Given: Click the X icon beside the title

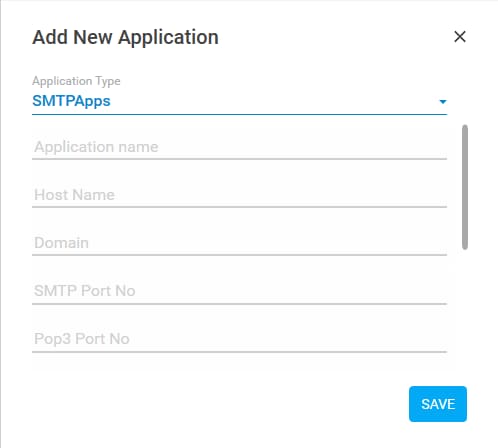Looking at the screenshot, I should [x=460, y=37].
